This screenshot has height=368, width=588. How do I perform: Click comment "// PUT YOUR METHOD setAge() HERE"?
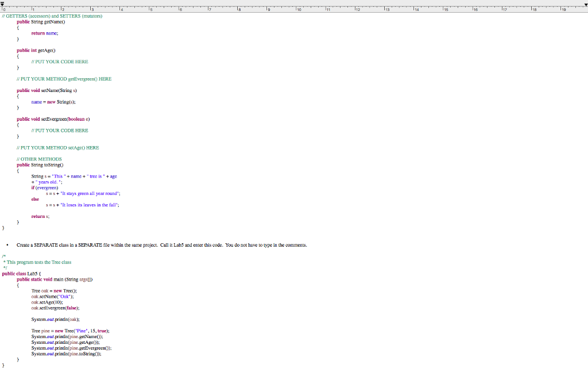(58, 148)
